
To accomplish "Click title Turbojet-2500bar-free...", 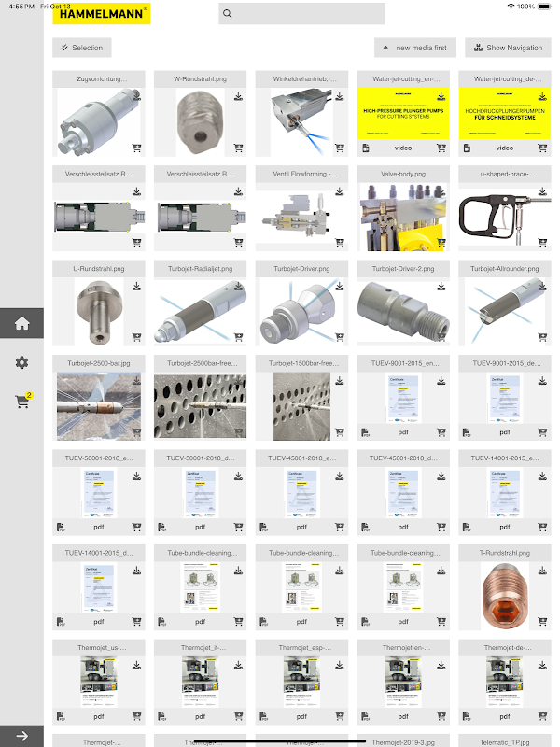I will tap(200, 363).
